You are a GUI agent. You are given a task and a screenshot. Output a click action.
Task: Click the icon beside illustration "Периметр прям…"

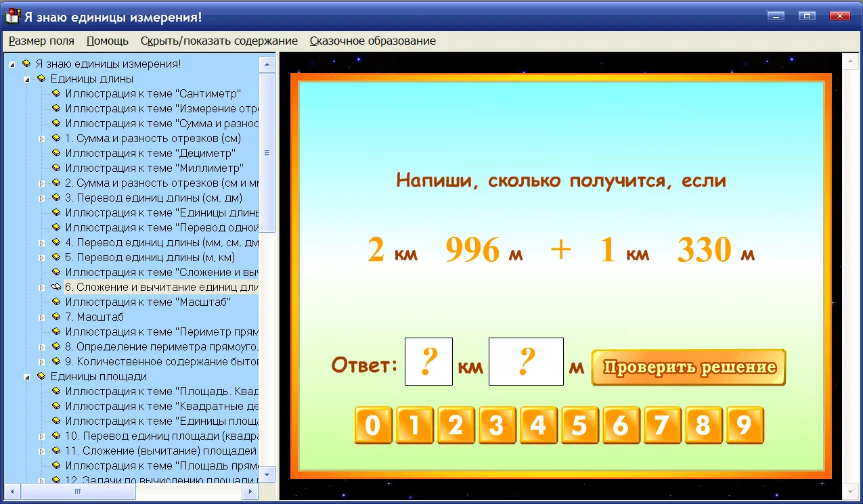[x=56, y=331]
